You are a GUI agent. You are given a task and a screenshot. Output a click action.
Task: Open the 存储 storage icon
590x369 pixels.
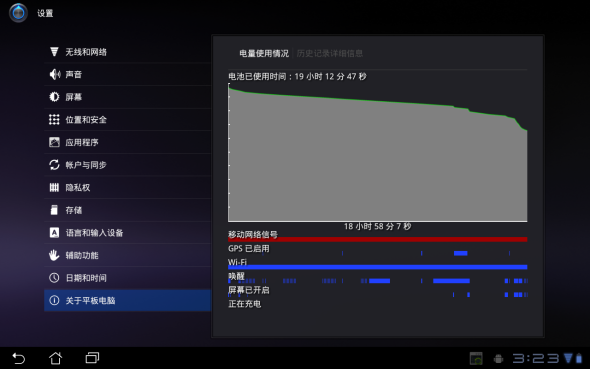pyautogui.click(x=54, y=210)
